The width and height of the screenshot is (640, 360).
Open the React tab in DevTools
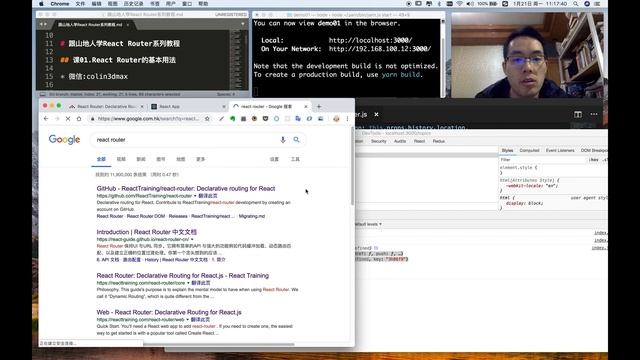(x=419, y=141)
